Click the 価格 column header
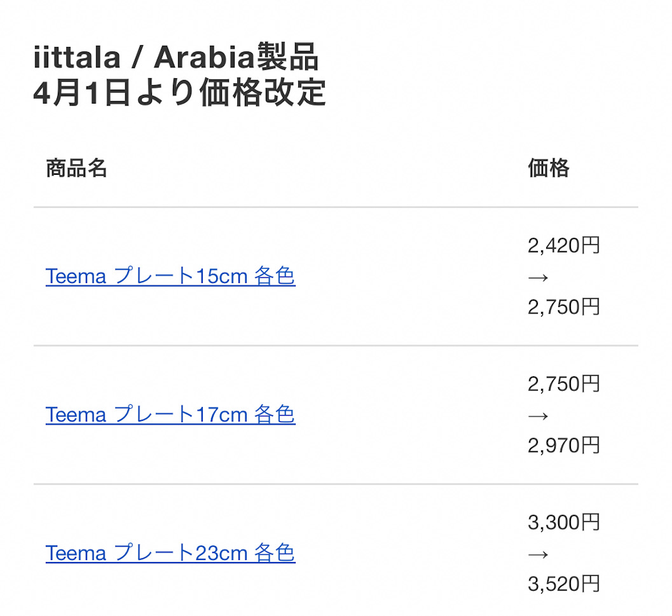This screenshot has height=616, width=672. [x=549, y=168]
